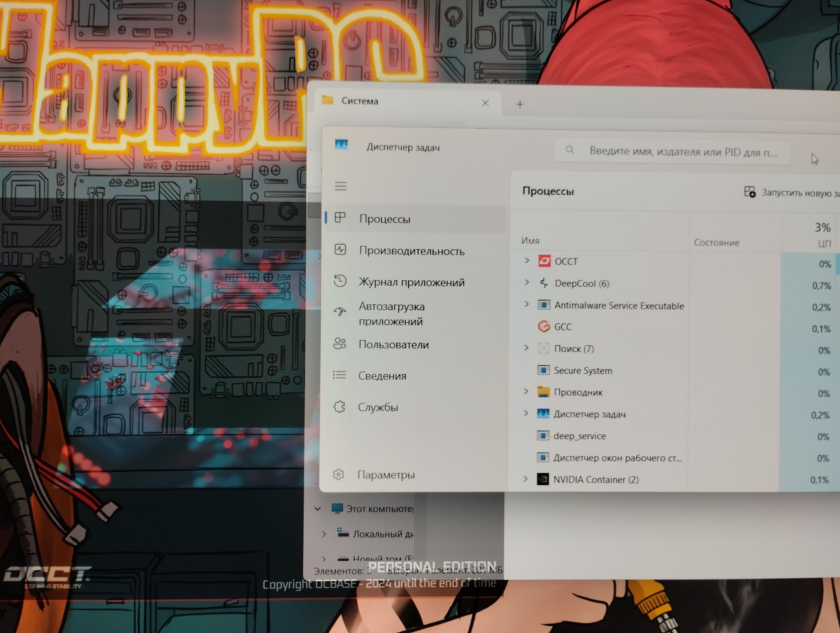The image size is (840, 633).
Task: Expand the OCCT process group
Action: point(527,261)
